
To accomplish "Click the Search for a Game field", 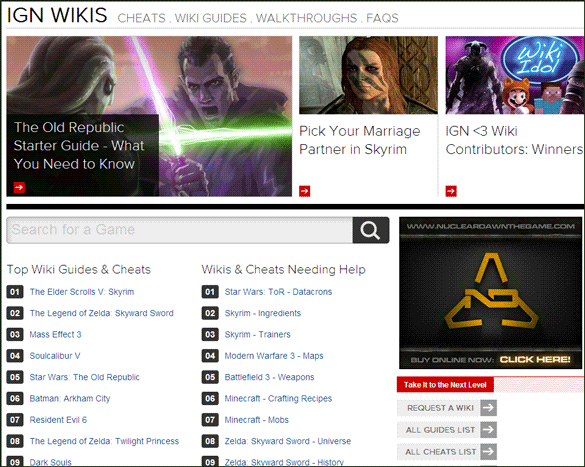I will tap(179, 230).
